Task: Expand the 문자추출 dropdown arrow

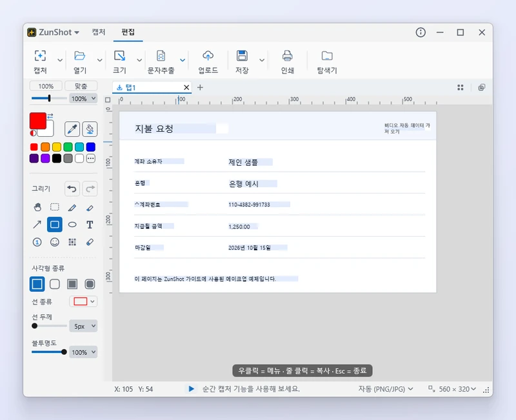Action: click(183, 60)
